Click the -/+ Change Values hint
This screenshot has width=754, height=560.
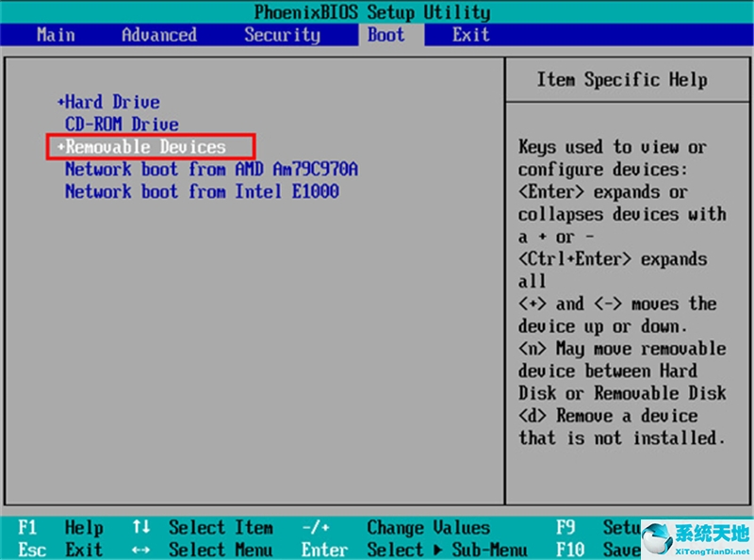396,528
